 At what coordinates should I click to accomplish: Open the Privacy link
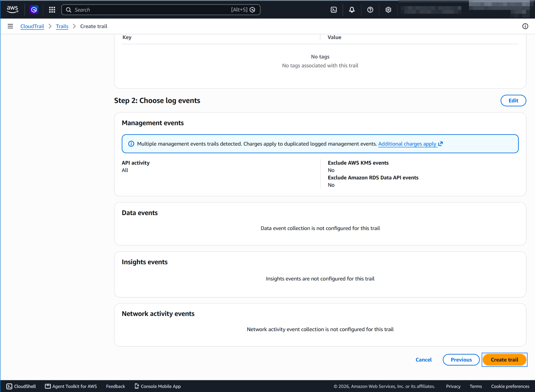pos(453,386)
